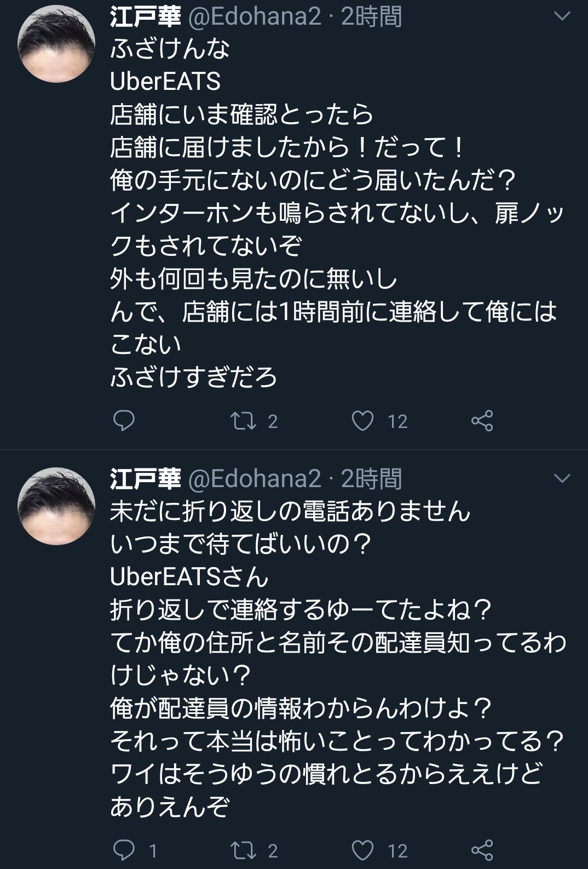Image resolution: width=588 pixels, height=869 pixels.
Task: Reply to the second tweet about callback
Action: coord(124,850)
